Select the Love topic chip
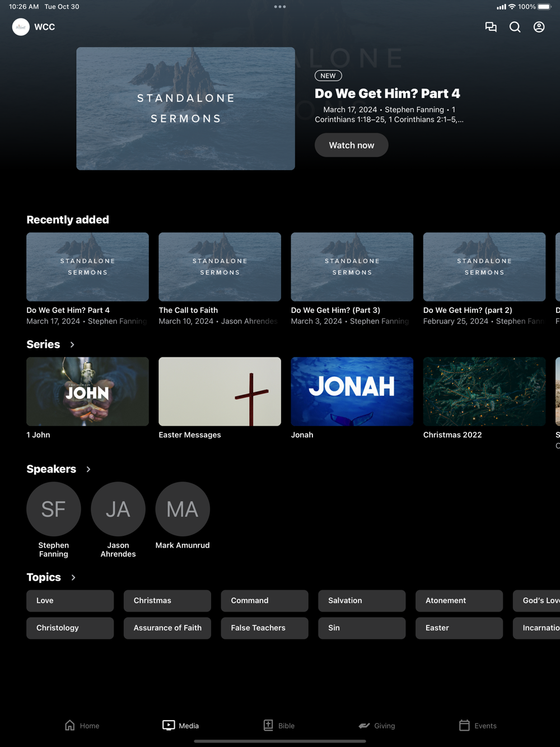 point(70,600)
